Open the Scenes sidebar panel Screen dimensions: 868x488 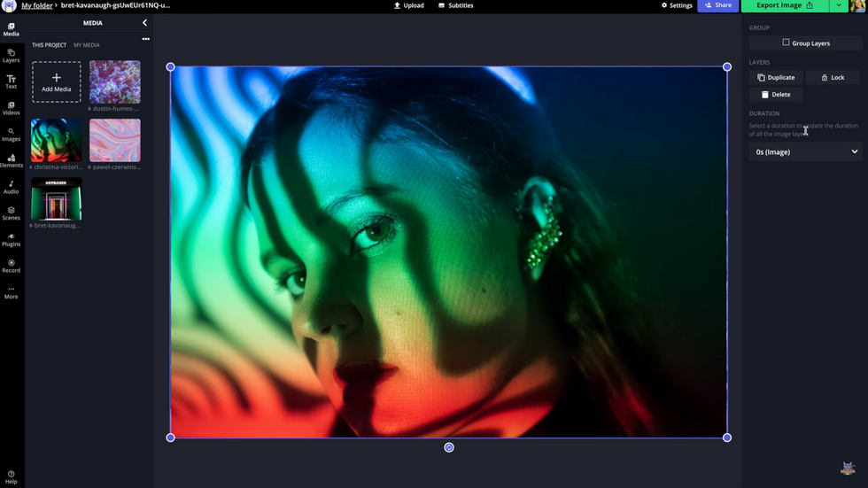(x=11, y=213)
